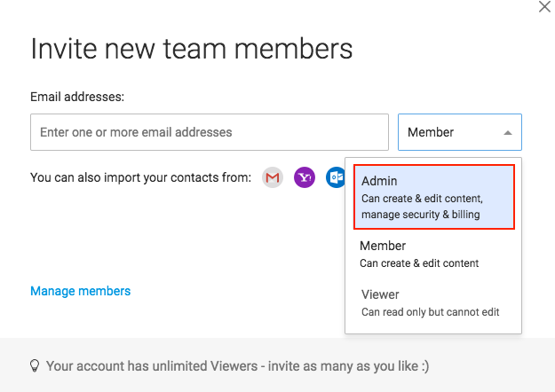The width and height of the screenshot is (555, 392).
Task: Select 'manage security & billing' description under Admin
Action: tap(421, 215)
